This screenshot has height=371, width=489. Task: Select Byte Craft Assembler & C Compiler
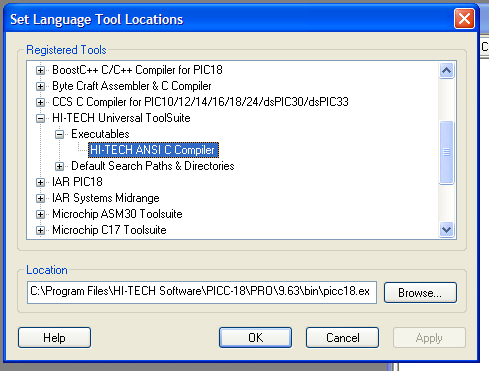pyautogui.click(x=132, y=86)
